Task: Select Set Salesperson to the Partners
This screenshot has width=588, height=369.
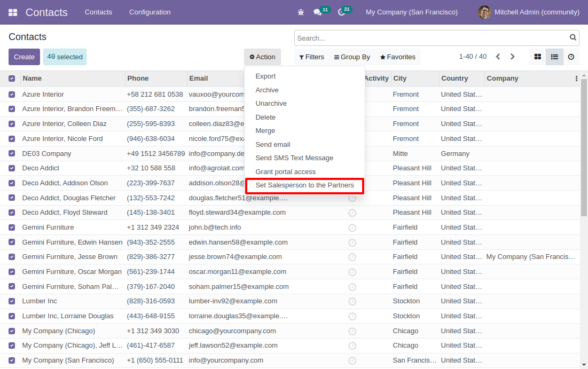Action: pyautogui.click(x=304, y=185)
